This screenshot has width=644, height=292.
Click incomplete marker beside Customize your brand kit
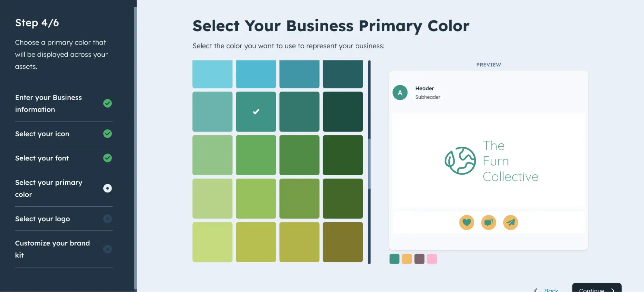pyautogui.click(x=108, y=249)
